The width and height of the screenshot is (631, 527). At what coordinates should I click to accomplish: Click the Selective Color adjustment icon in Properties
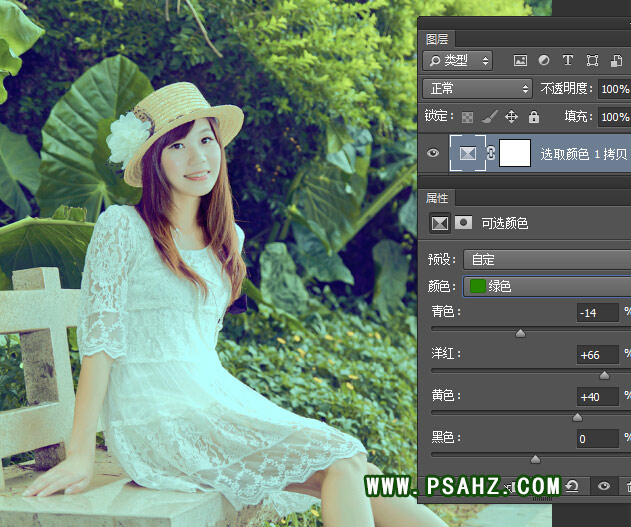pyautogui.click(x=439, y=223)
